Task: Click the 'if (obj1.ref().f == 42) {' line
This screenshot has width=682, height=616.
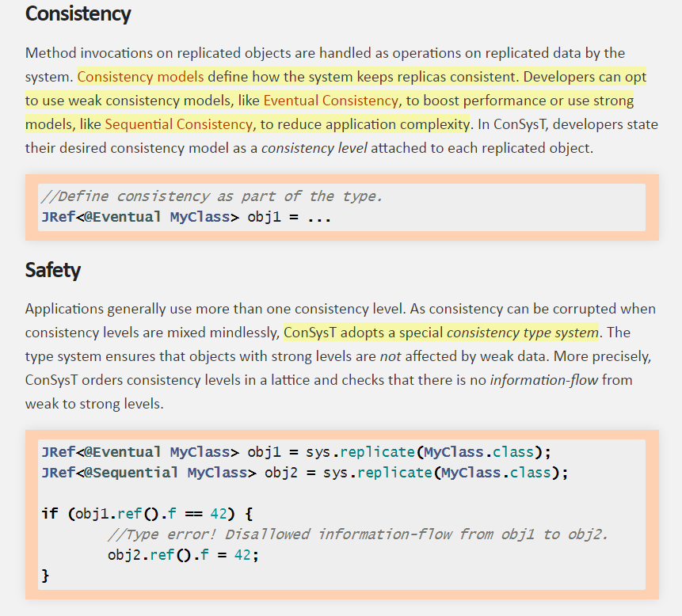Action: click(x=147, y=514)
